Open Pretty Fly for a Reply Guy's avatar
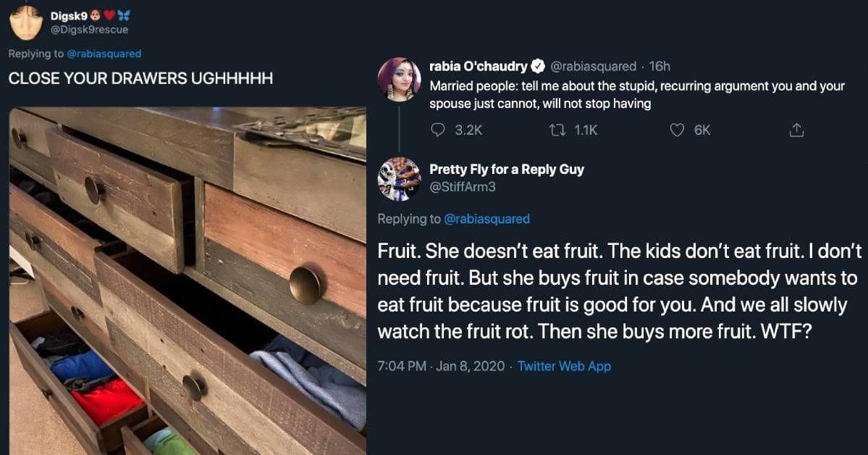868x455 pixels. tap(399, 178)
